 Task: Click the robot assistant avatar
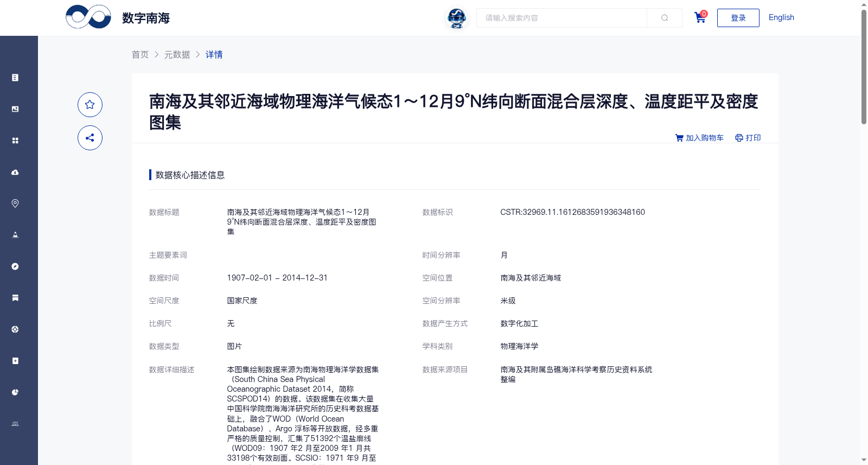click(x=457, y=18)
